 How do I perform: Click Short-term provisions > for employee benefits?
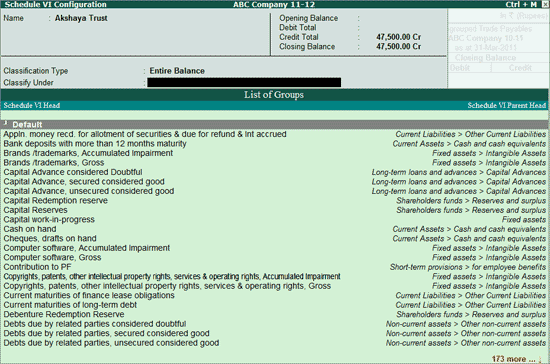[468, 267]
